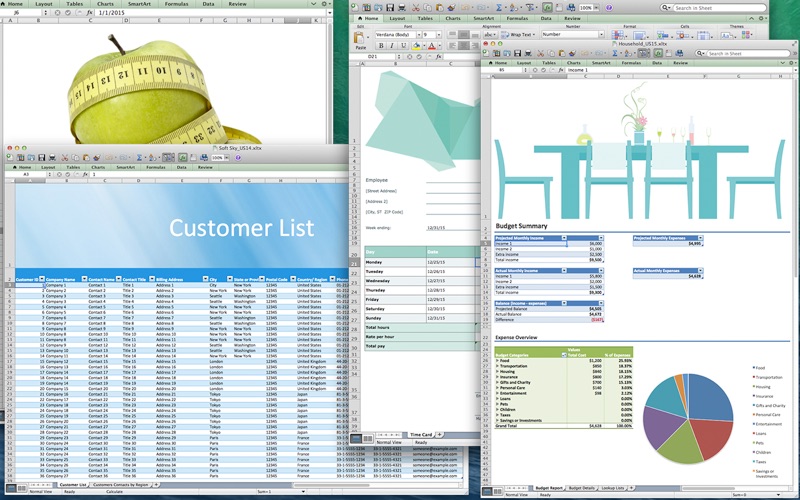This screenshot has width=800, height=500.
Task: Open the Company Name column filter arrow
Action: point(84,279)
